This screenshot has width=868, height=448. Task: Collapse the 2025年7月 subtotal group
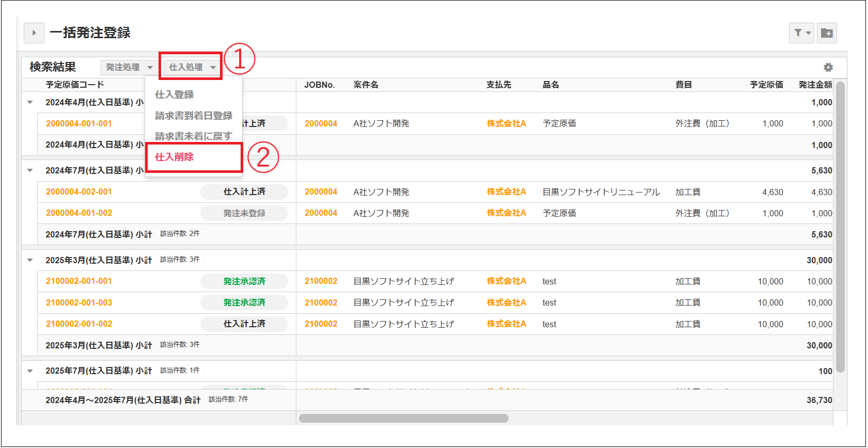click(30, 371)
